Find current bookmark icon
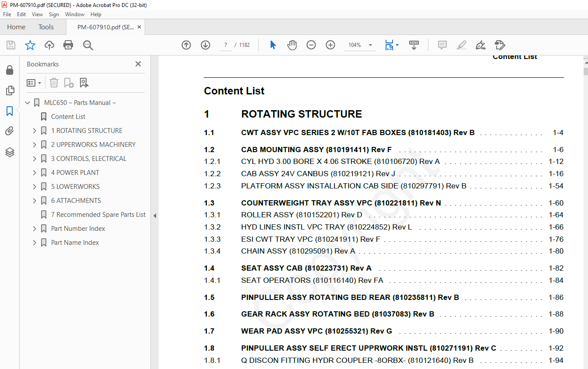The height and width of the screenshot is (369, 588). pyautogui.click(x=84, y=83)
